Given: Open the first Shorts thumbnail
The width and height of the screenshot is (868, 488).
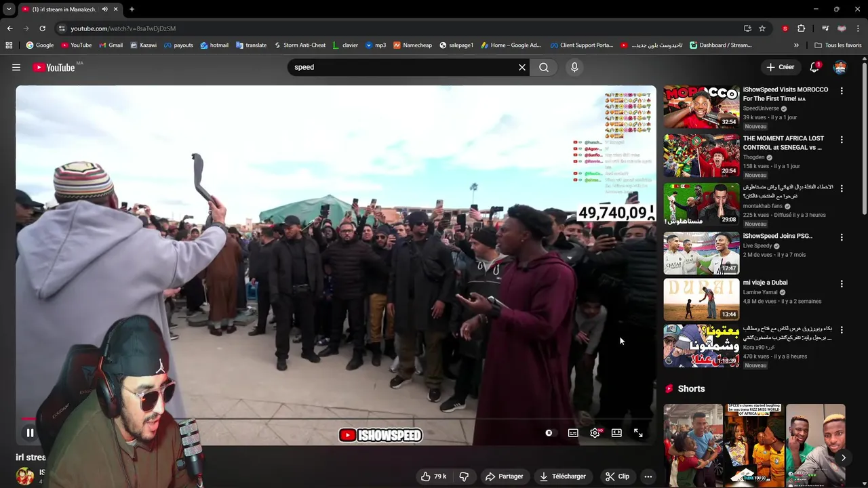Looking at the screenshot, I should pyautogui.click(x=693, y=445).
